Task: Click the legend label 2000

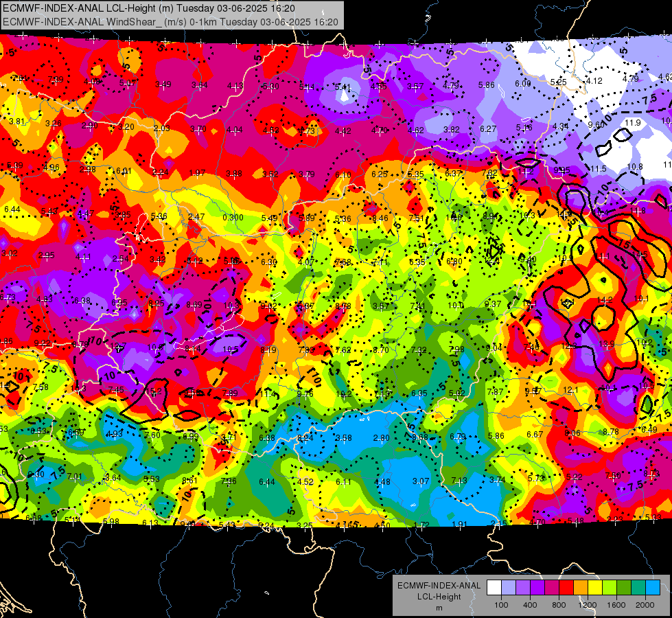Action: pyautogui.click(x=645, y=605)
